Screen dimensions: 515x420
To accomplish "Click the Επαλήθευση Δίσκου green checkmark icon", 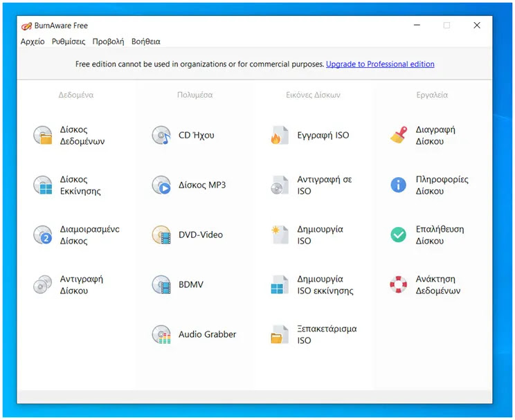I will (x=399, y=235).
